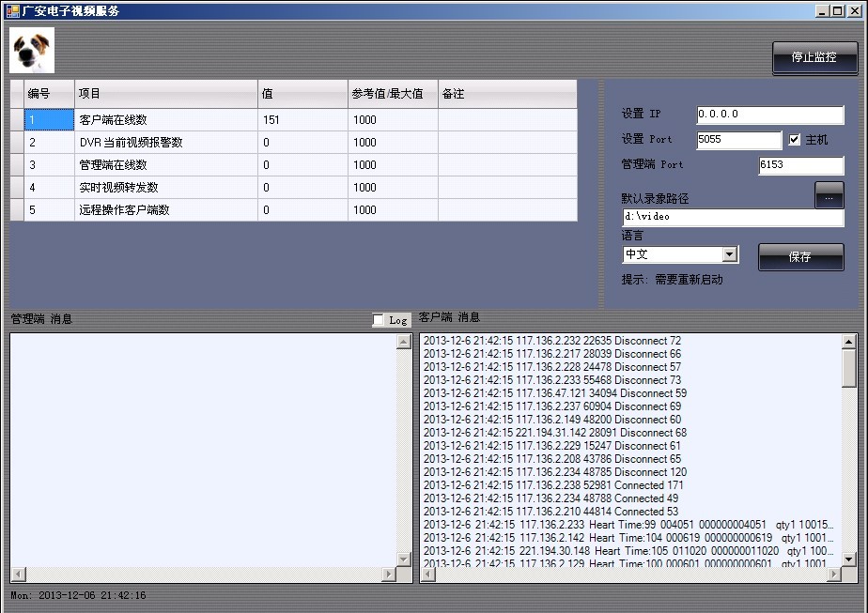Enable the Log checkbox
868x613 pixels.
click(x=379, y=320)
